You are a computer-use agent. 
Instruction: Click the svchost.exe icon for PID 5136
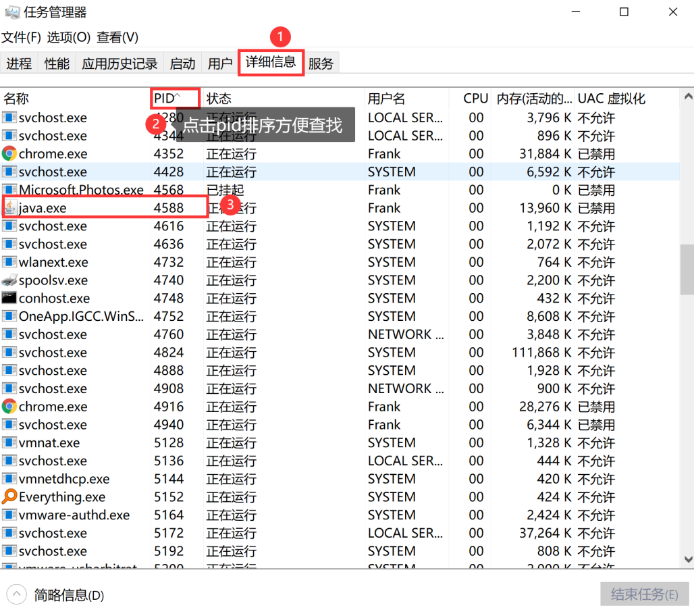(9, 461)
